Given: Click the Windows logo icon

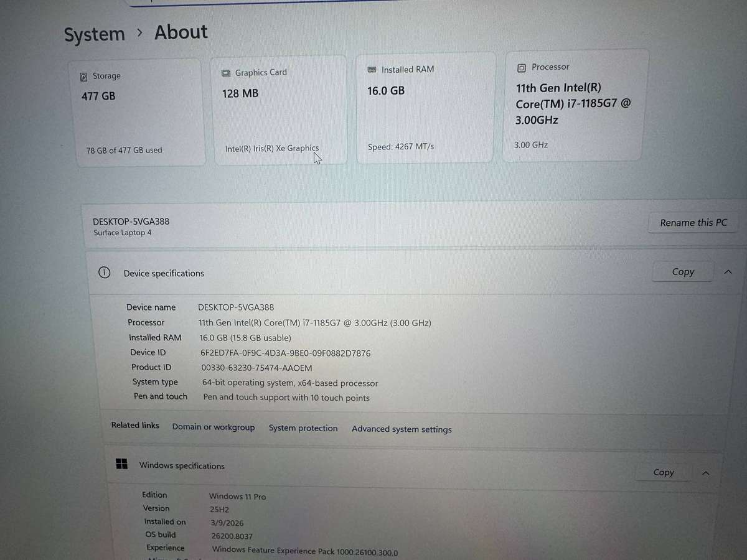Looking at the screenshot, I should point(122,464).
